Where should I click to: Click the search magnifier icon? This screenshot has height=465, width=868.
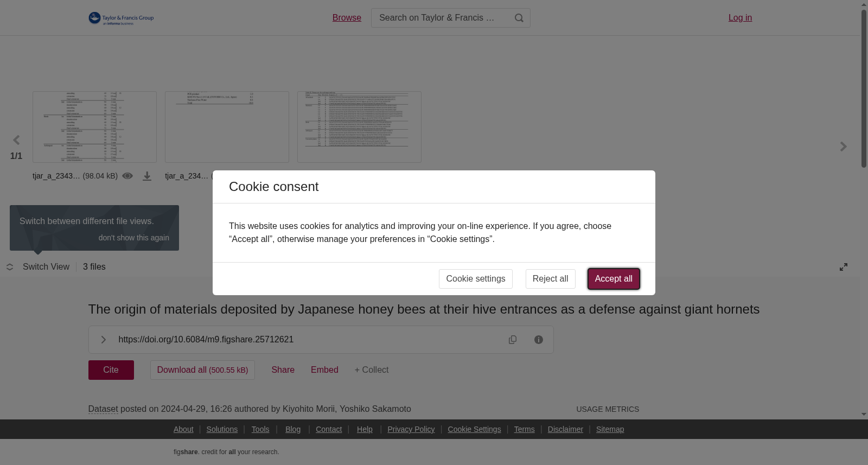click(519, 18)
